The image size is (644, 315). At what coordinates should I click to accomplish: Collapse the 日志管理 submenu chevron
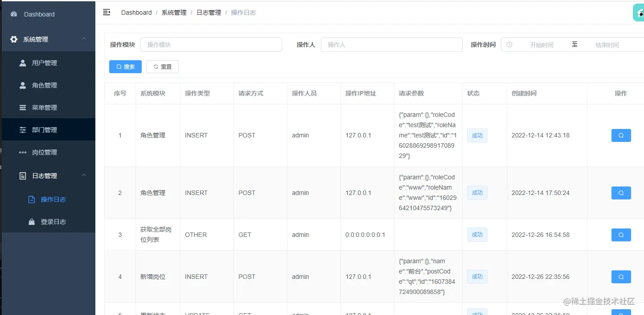(x=84, y=176)
